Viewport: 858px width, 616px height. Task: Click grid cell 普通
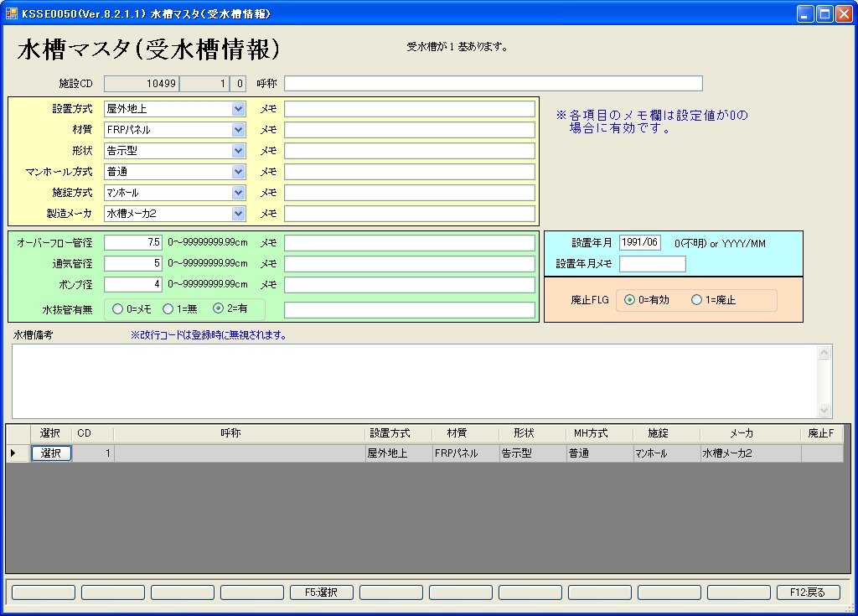tap(599, 453)
